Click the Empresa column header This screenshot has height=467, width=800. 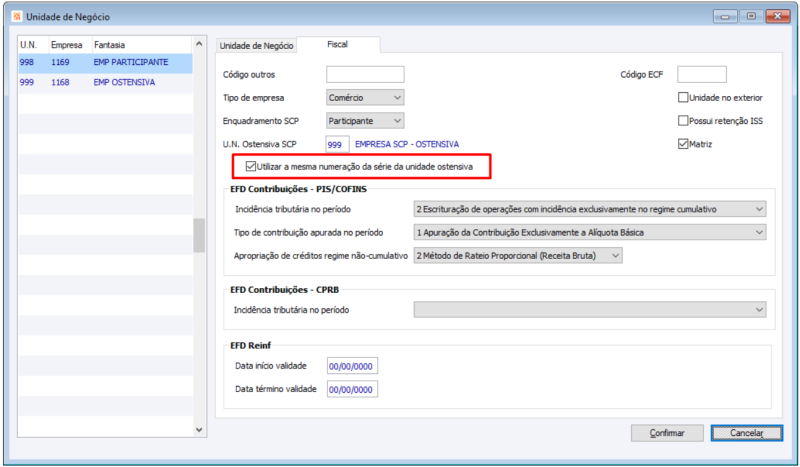(70, 45)
